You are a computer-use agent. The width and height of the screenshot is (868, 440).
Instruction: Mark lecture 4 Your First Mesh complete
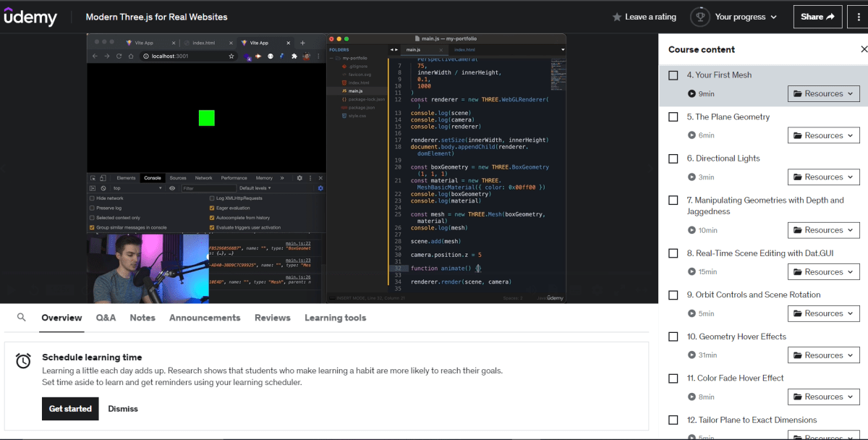point(673,75)
